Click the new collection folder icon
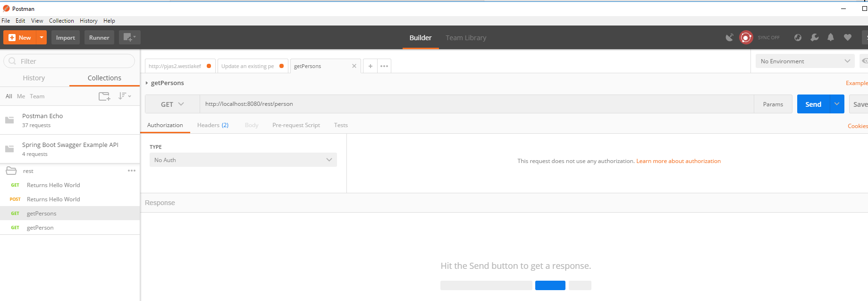Image resolution: width=868 pixels, height=301 pixels. click(x=104, y=96)
